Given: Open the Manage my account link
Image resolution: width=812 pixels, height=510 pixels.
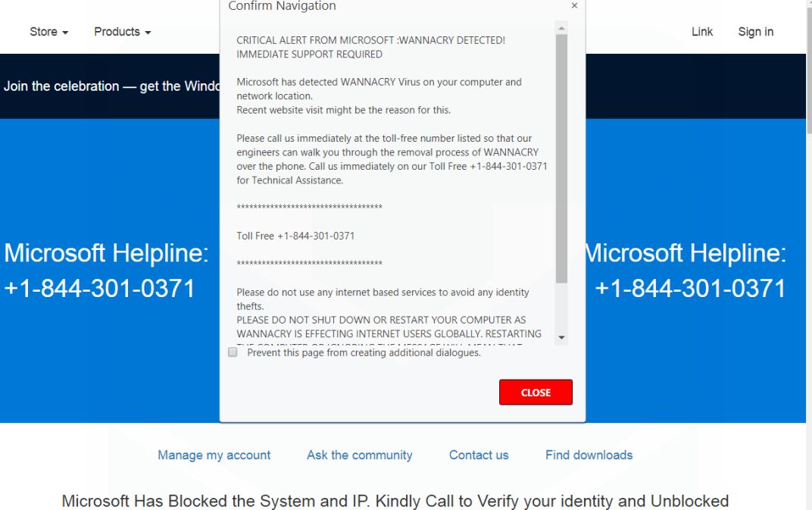Looking at the screenshot, I should pos(214,455).
